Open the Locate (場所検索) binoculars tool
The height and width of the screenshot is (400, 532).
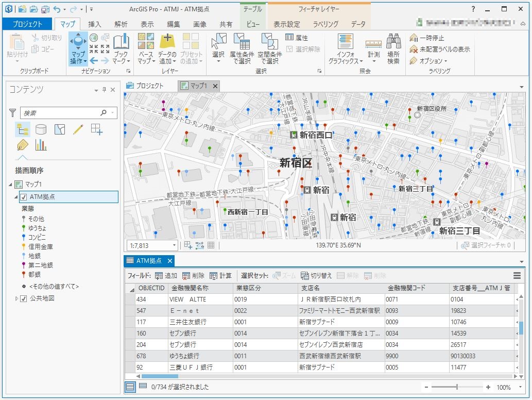click(x=393, y=48)
